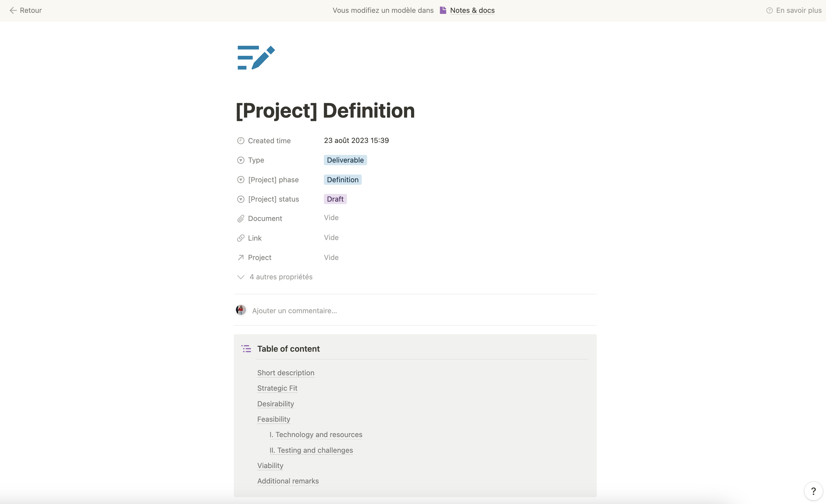This screenshot has width=826, height=504.
Task: Open the Type select showing Deliverable
Action: point(345,160)
